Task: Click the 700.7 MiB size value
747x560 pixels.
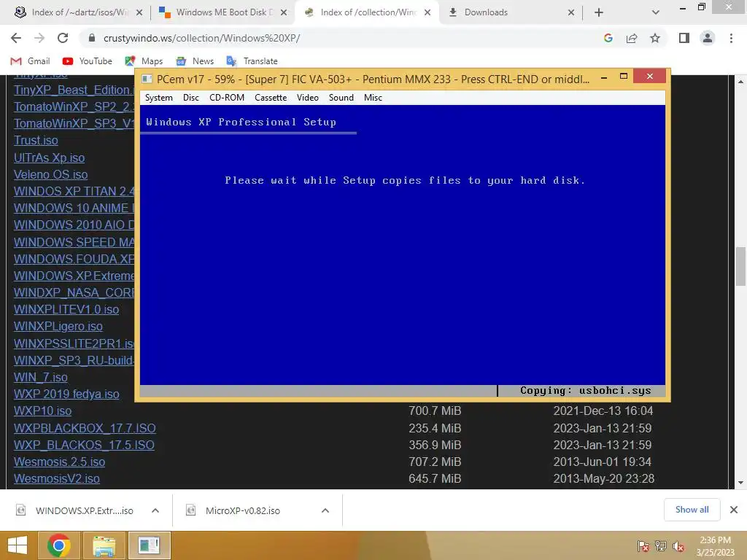Action: tap(435, 411)
